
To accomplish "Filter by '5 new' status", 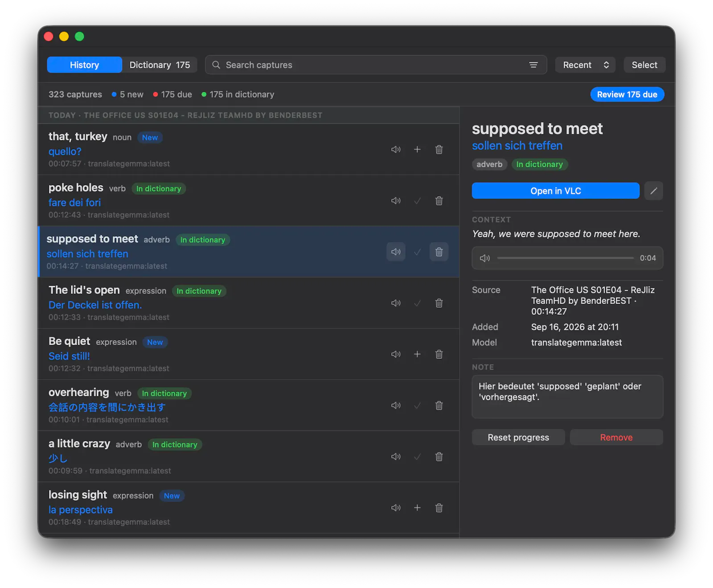I will click(127, 95).
